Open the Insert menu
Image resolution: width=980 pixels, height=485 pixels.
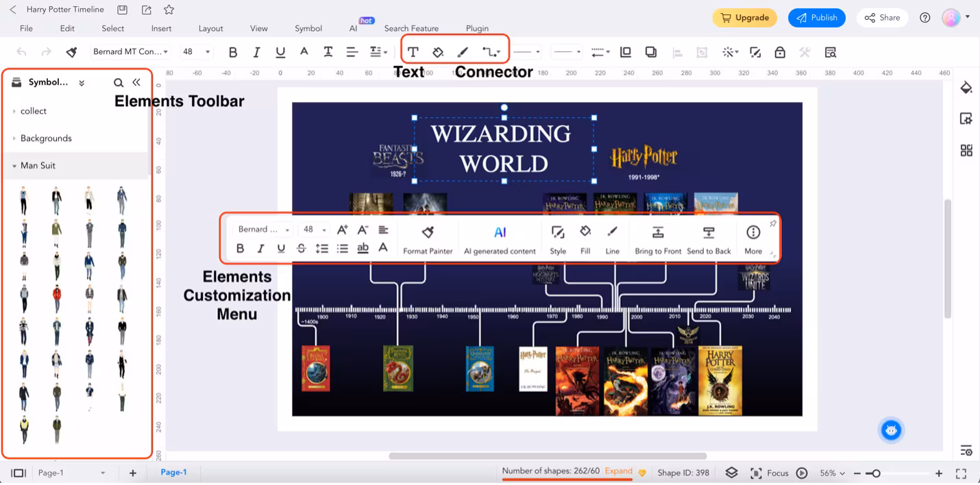161,28
